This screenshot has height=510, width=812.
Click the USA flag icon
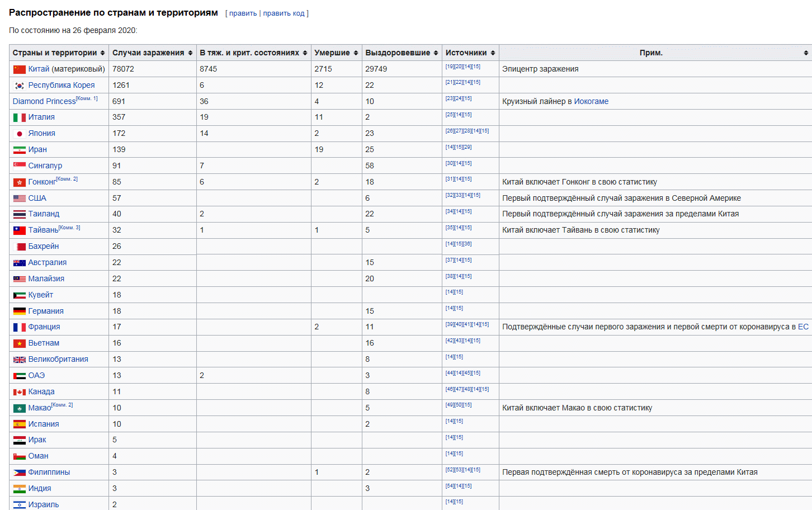(x=19, y=199)
